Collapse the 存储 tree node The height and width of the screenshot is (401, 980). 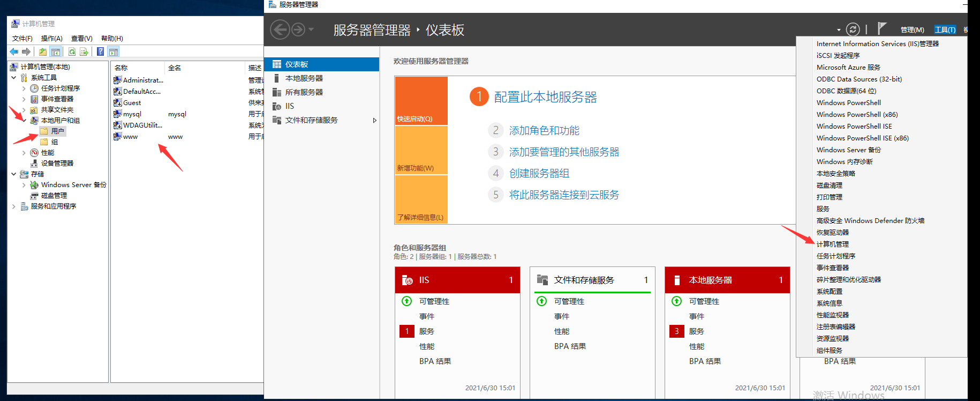(x=14, y=174)
